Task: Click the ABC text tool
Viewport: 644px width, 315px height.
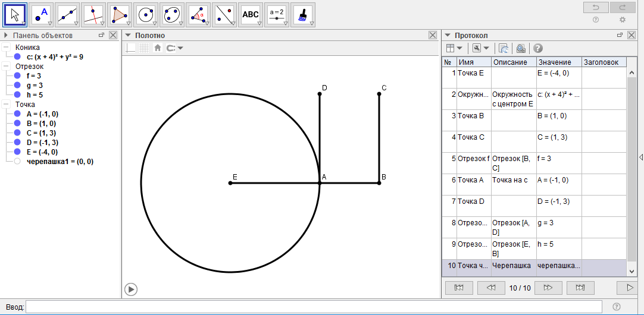Action: [251, 14]
